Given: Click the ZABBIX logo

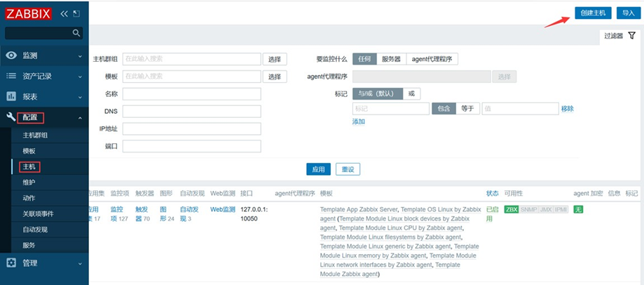Looking at the screenshot, I should (28, 13).
